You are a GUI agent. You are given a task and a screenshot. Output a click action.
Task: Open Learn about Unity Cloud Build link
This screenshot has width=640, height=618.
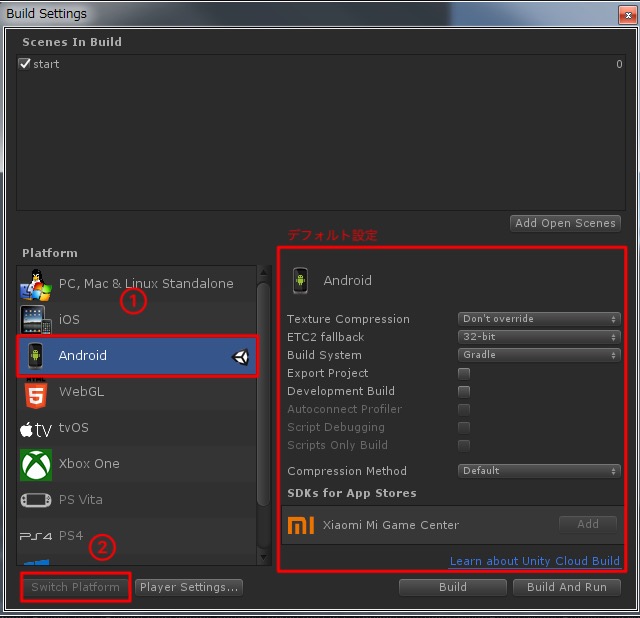pos(535,561)
